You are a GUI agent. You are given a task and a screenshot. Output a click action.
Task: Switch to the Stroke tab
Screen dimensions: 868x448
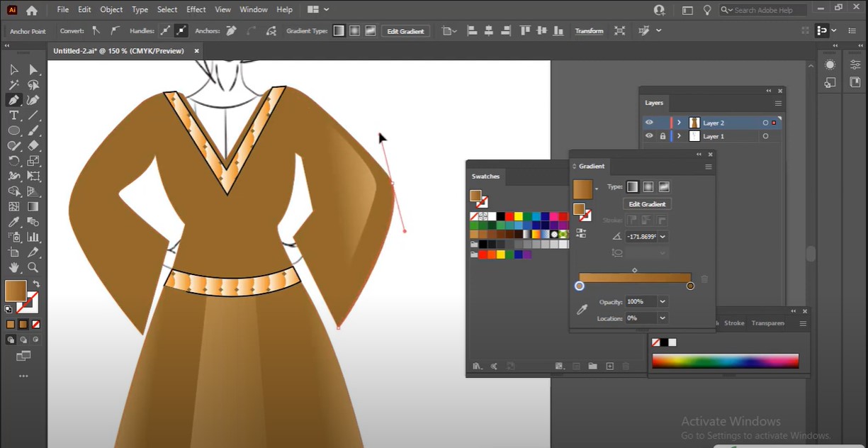[734, 323]
